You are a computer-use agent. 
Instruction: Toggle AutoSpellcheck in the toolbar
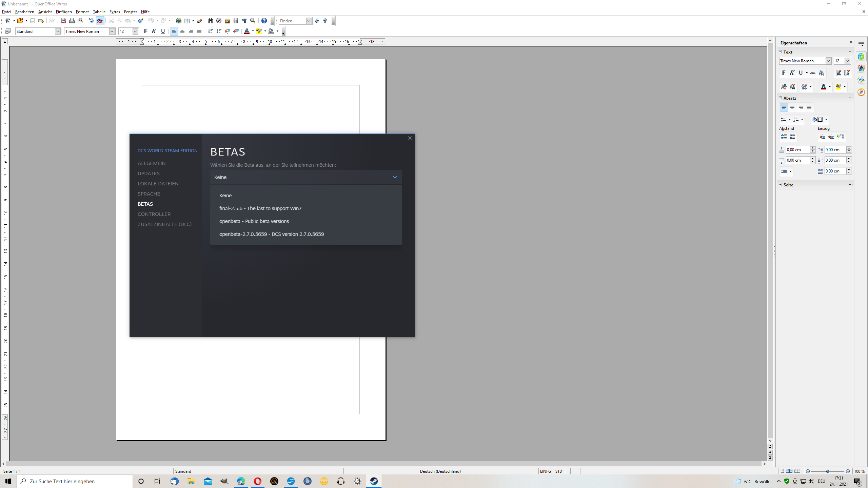(100, 21)
